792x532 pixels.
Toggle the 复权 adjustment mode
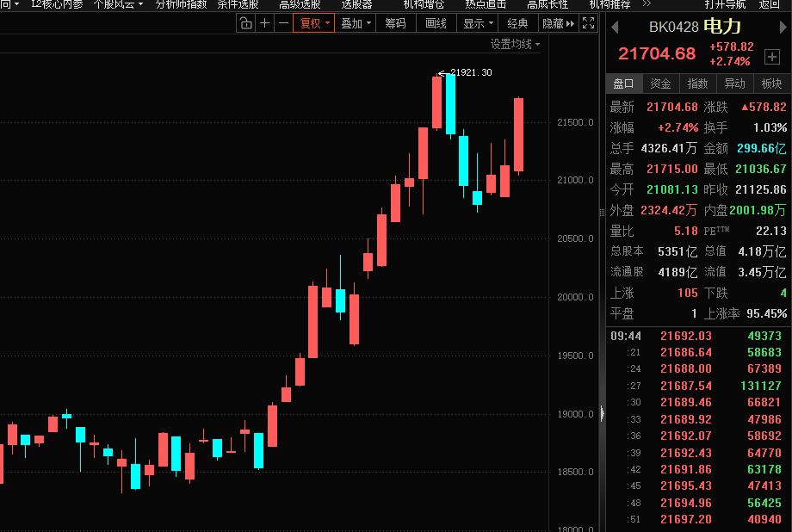point(313,23)
